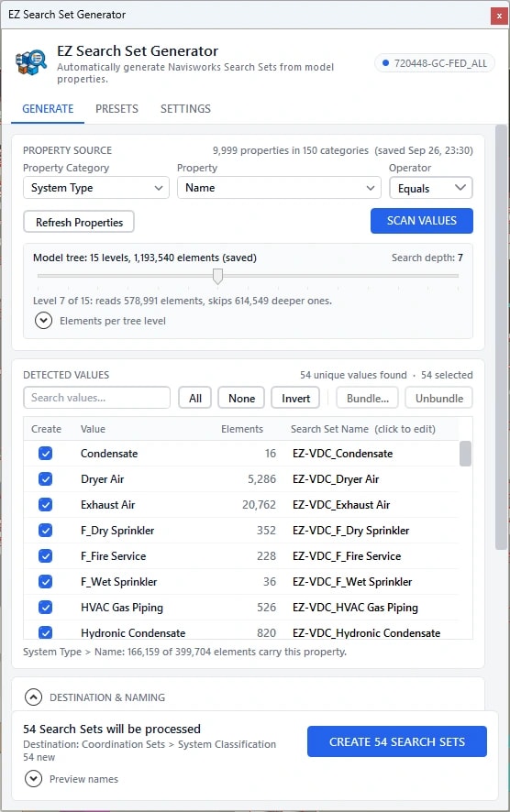Switch to the GENERATE tab

pos(48,109)
